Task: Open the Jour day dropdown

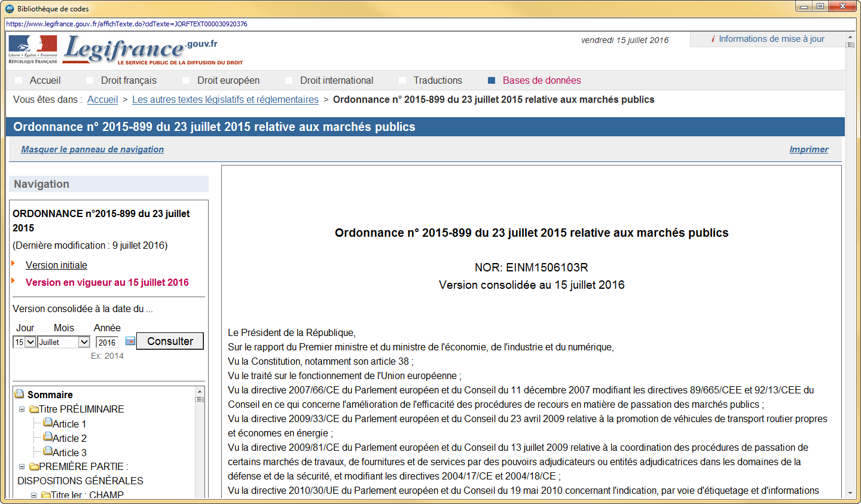Action: click(x=25, y=342)
